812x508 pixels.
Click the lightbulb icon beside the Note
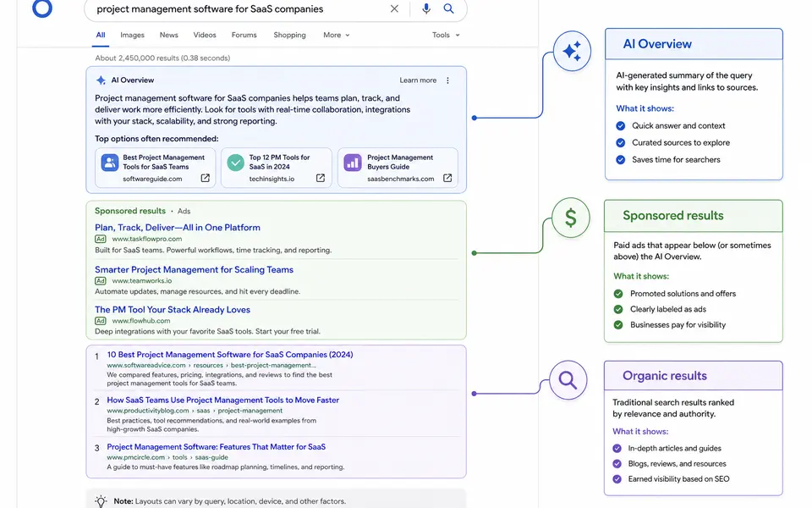point(101,500)
